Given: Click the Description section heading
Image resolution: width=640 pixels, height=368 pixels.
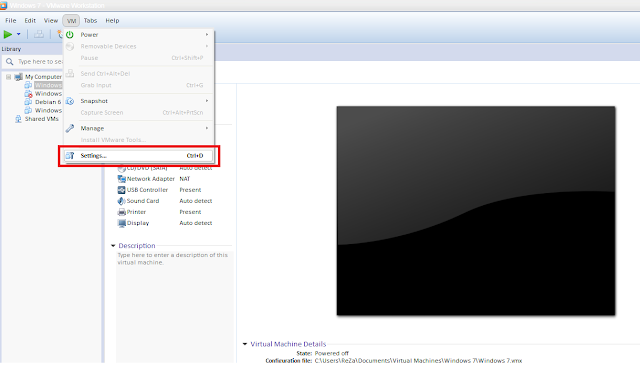Looking at the screenshot, I should [x=137, y=246].
